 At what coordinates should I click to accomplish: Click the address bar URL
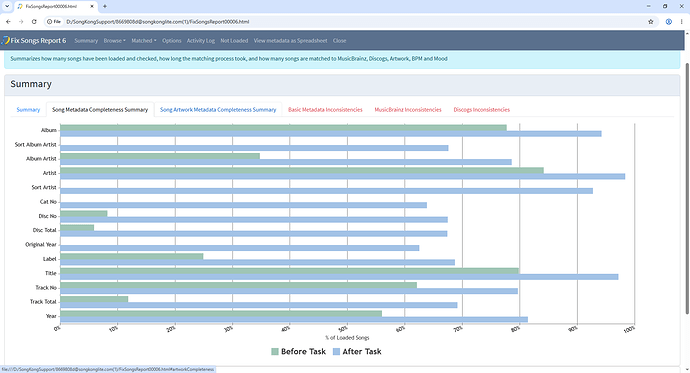158,22
